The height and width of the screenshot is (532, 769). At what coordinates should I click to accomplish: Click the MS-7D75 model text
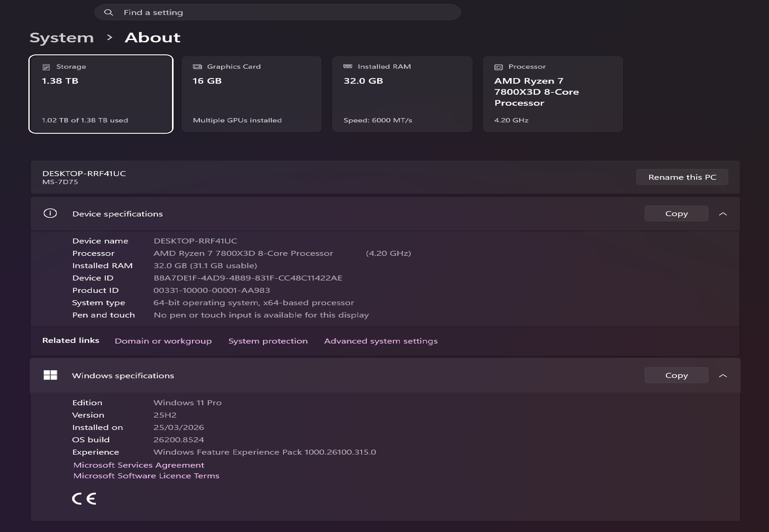point(60,182)
